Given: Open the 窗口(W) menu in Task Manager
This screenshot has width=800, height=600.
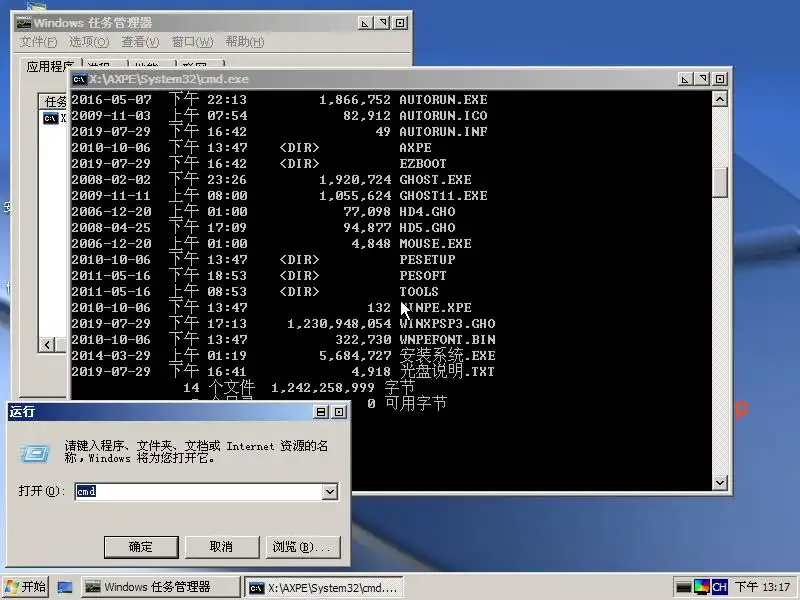Looking at the screenshot, I should pos(192,42).
